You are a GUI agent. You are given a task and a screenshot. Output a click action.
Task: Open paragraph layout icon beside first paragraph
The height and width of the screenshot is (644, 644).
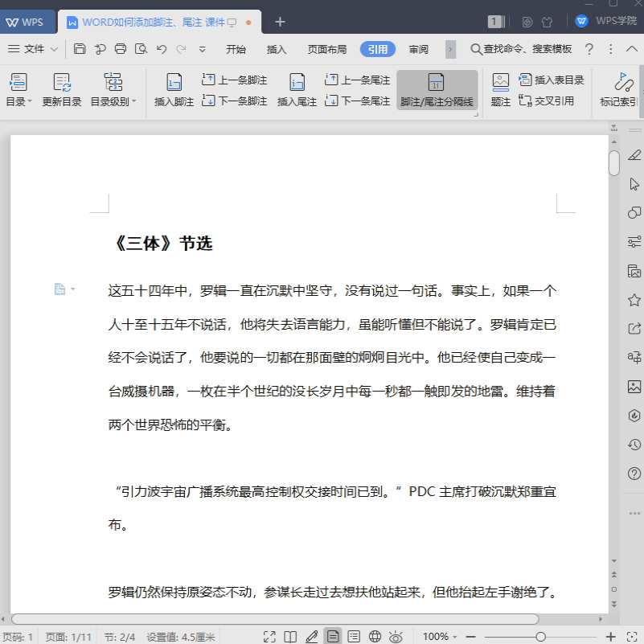coord(60,289)
